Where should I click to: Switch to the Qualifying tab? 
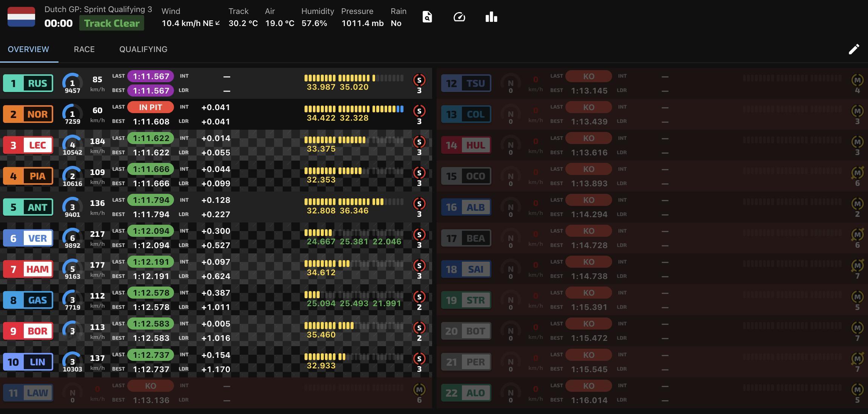(143, 49)
